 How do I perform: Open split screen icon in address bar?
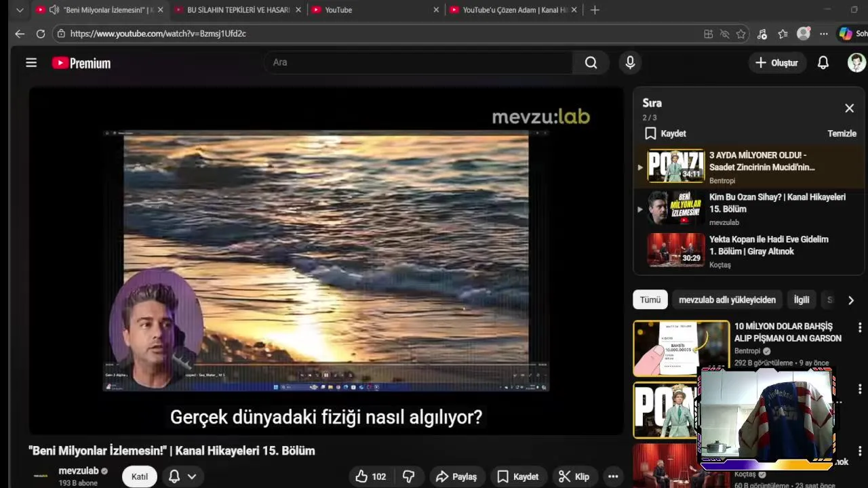[708, 34]
